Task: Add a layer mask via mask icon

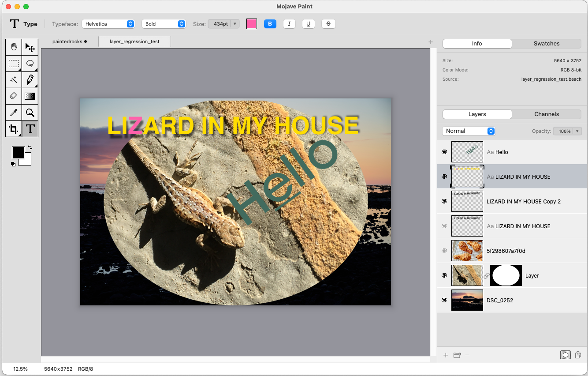Action: click(566, 355)
